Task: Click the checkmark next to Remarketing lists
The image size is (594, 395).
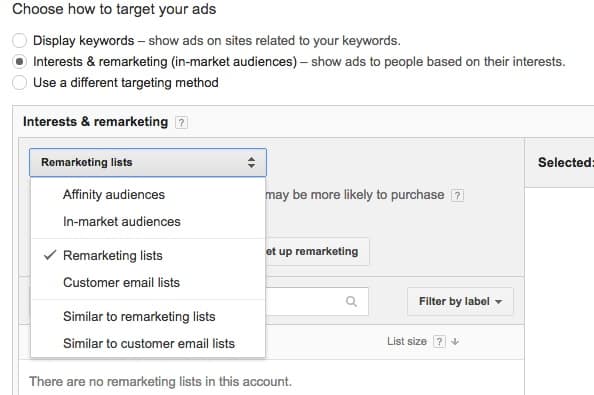Action: [50, 255]
